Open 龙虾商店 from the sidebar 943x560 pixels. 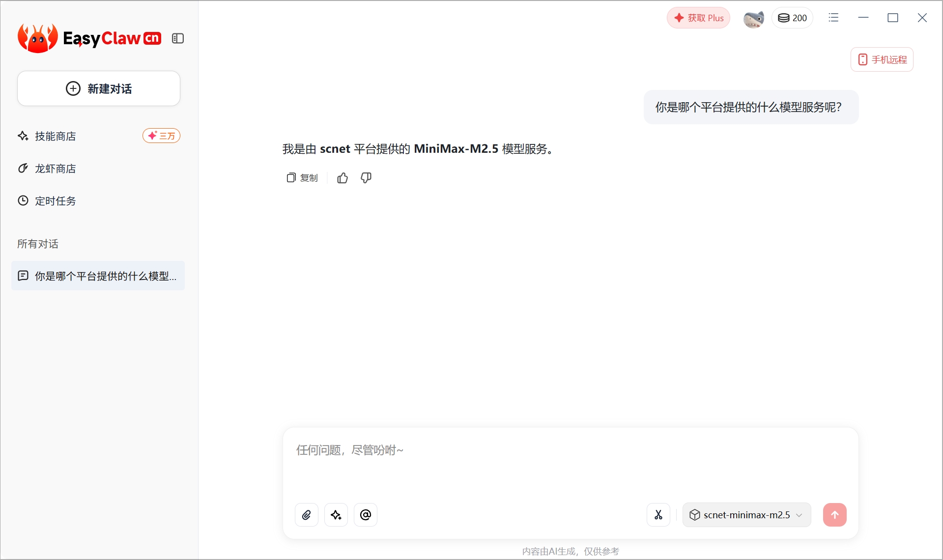coord(54,168)
